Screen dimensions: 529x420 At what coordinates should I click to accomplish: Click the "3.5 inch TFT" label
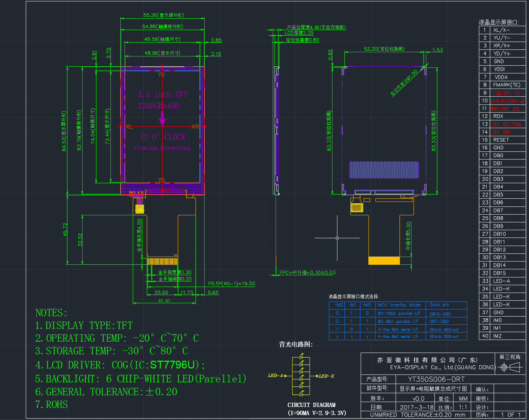(162, 95)
